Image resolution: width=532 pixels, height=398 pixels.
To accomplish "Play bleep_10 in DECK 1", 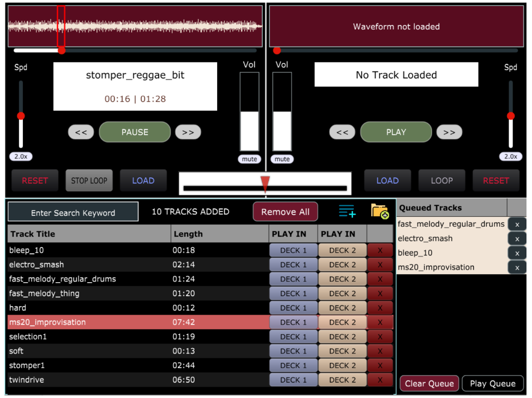I will (x=293, y=250).
